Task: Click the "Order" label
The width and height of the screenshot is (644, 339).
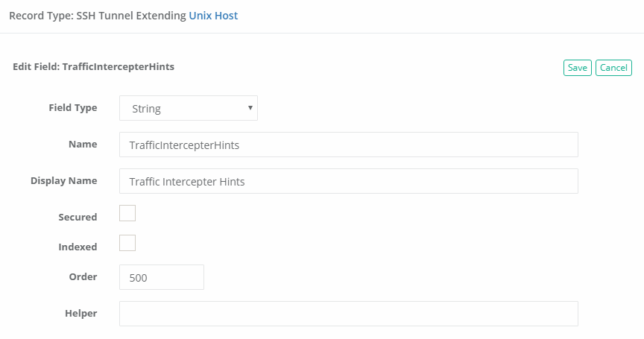Action: click(x=83, y=276)
